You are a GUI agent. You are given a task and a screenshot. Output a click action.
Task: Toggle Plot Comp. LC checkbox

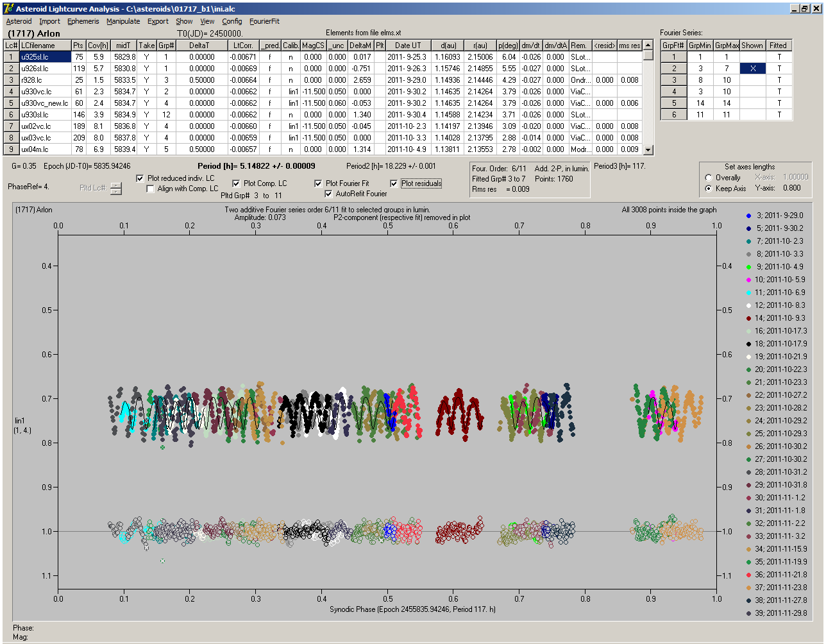236,183
